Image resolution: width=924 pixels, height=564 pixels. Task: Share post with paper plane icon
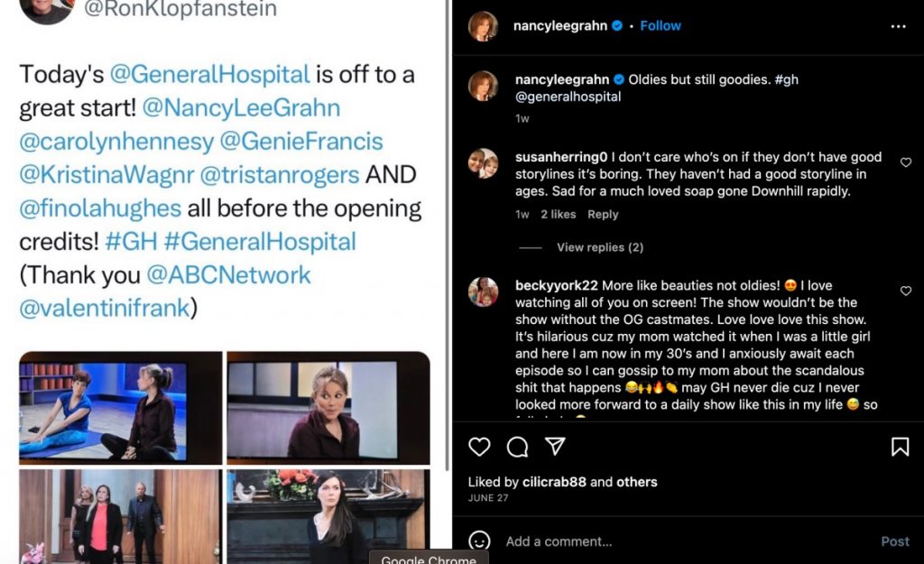pyautogui.click(x=555, y=446)
